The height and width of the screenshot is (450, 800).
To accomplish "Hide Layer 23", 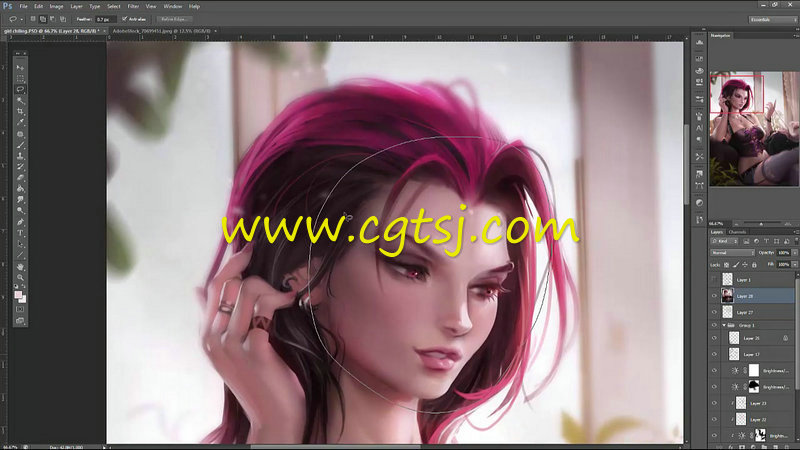I will 714,403.
